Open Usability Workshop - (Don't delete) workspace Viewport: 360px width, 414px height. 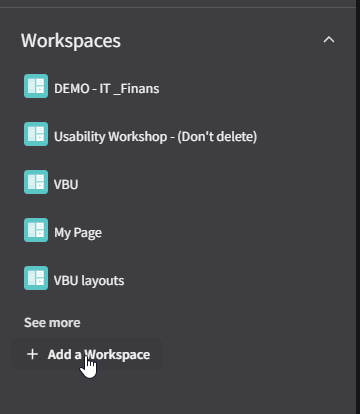click(x=155, y=137)
